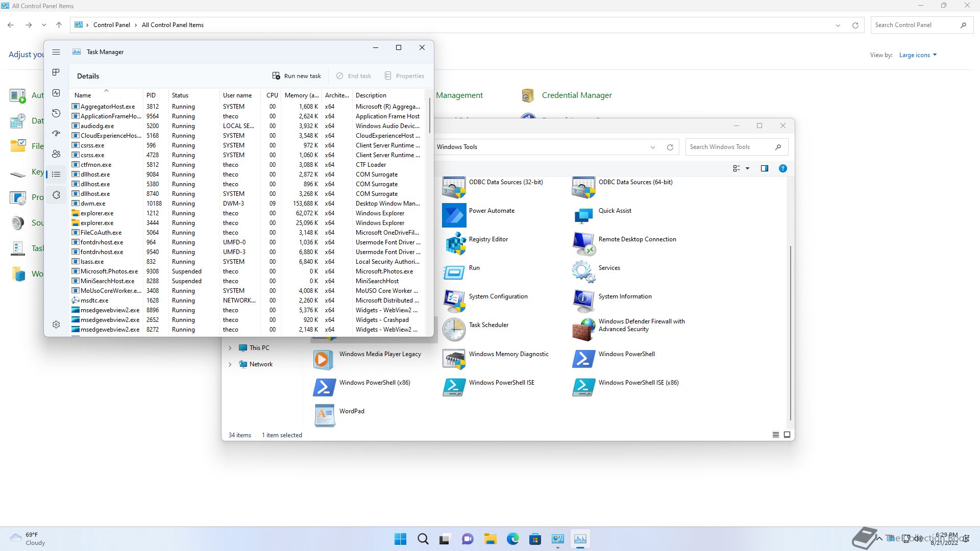Image resolution: width=980 pixels, height=551 pixels.
Task: Sort processes by Name column header
Action: [107, 95]
